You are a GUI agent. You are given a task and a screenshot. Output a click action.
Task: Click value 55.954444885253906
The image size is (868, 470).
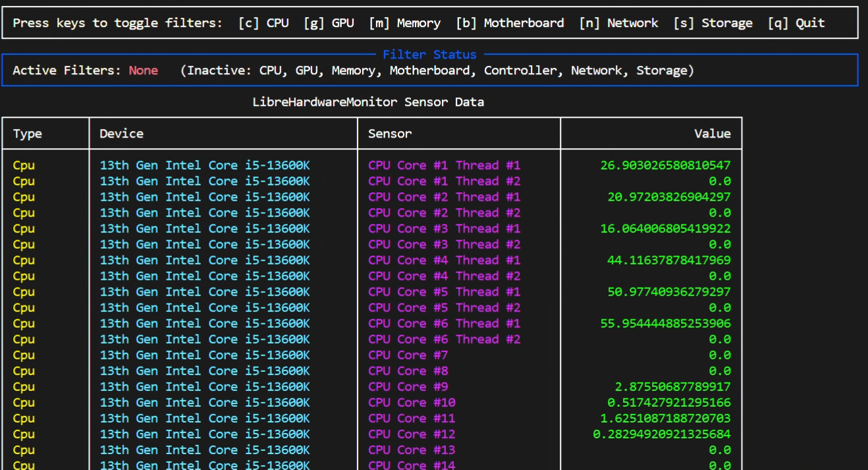click(x=666, y=323)
